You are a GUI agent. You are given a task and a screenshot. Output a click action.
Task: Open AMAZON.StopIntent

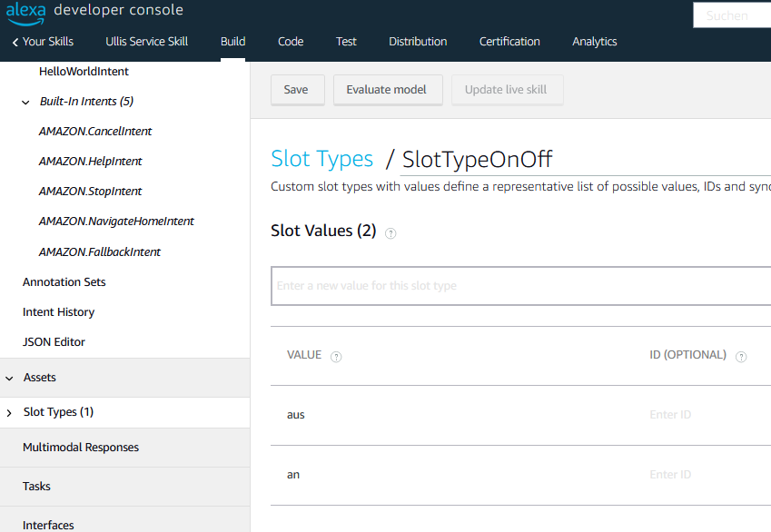pyautogui.click(x=91, y=192)
